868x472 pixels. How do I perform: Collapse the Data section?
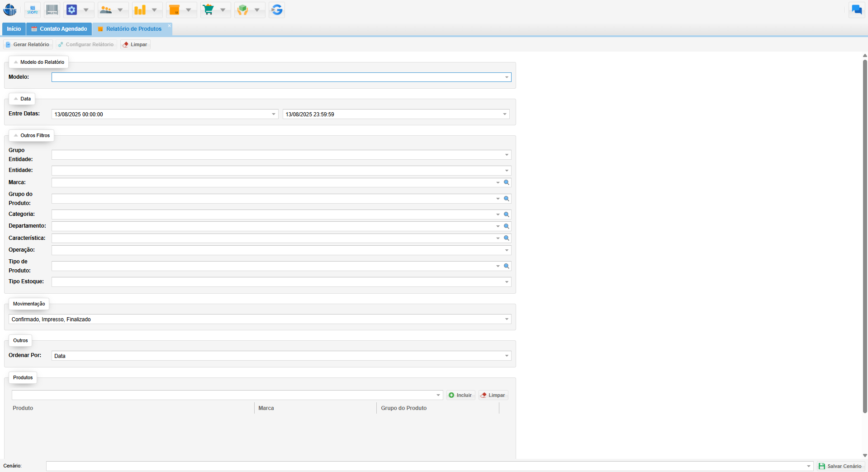(16, 99)
